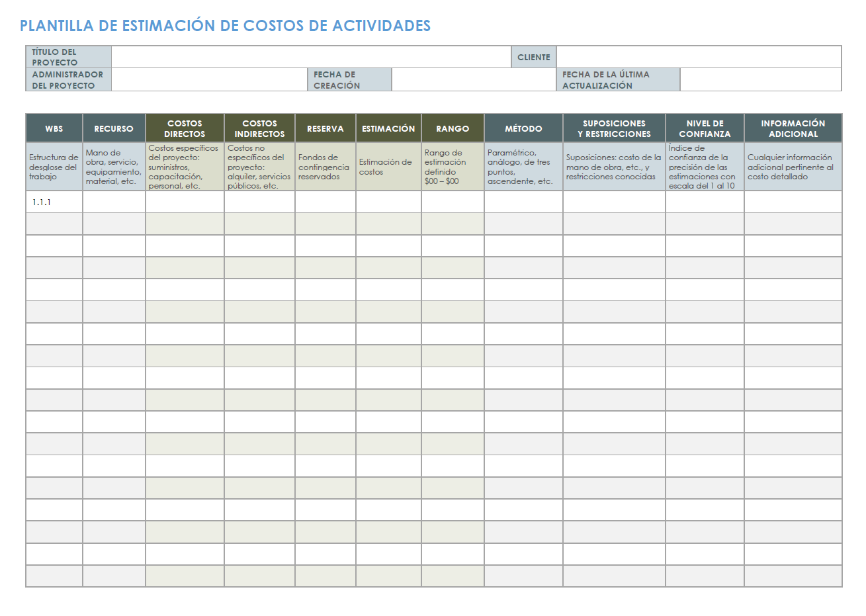Select the 'Estimación de costos' description cell
This screenshot has width=866, height=616.
click(388, 167)
